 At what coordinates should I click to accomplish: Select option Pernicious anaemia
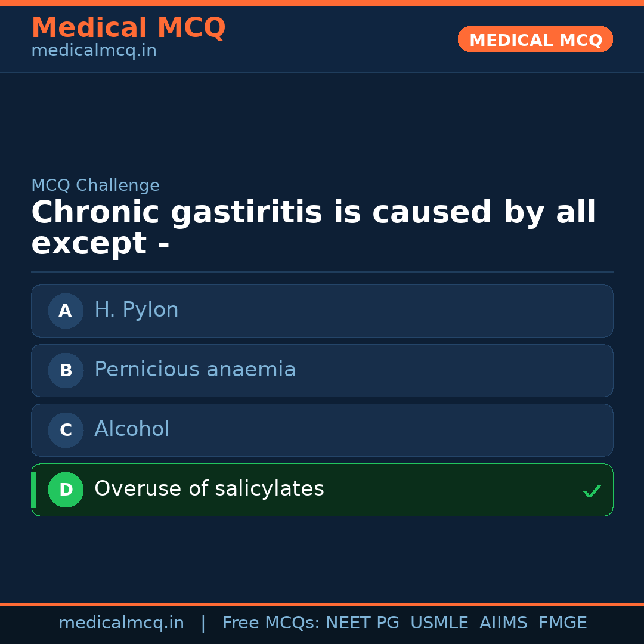(195, 370)
